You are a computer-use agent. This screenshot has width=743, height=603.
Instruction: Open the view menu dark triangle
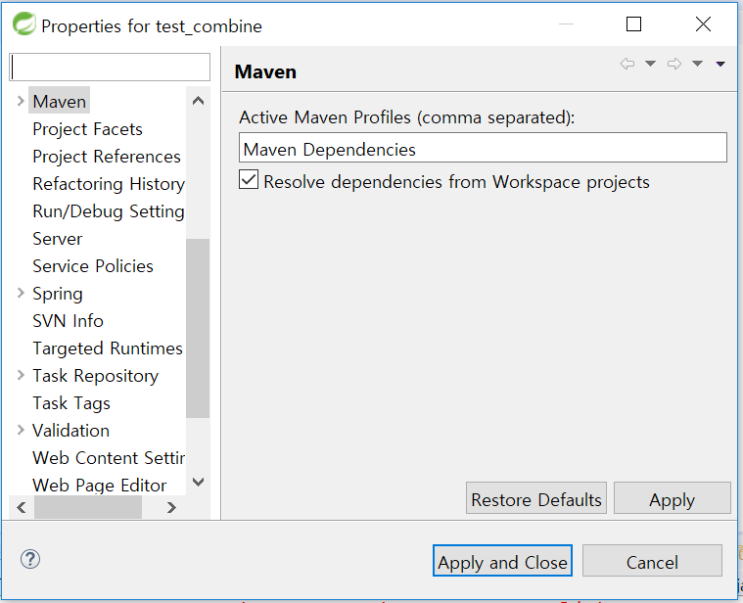pyautogui.click(x=720, y=64)
